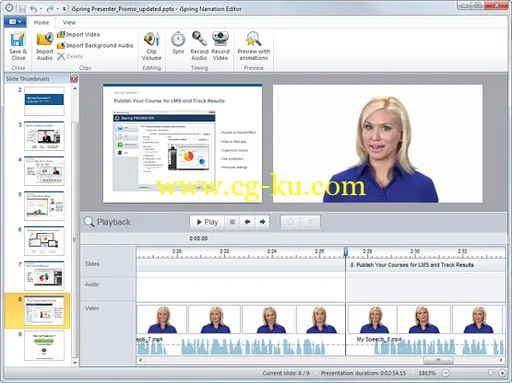Zoom in timeline with plus button

502,373
